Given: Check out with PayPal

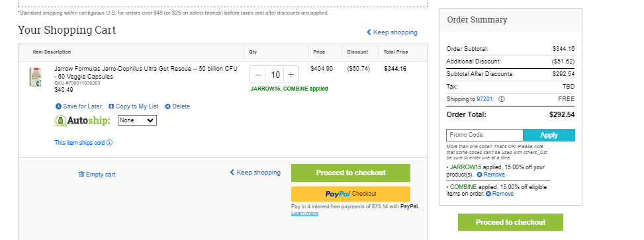Looking at the screenshot, I should click(x=351, y=194).
